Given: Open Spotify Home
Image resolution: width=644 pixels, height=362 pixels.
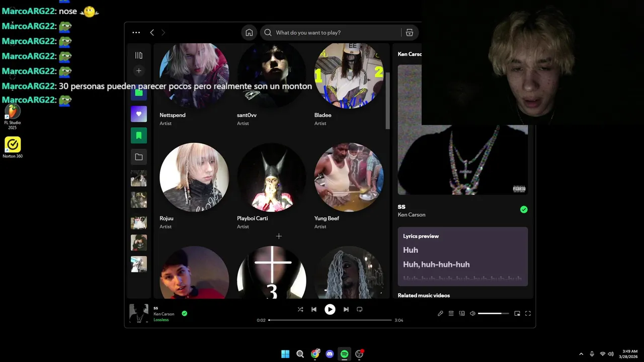Looking at the screenshot, I should (249, 33).
